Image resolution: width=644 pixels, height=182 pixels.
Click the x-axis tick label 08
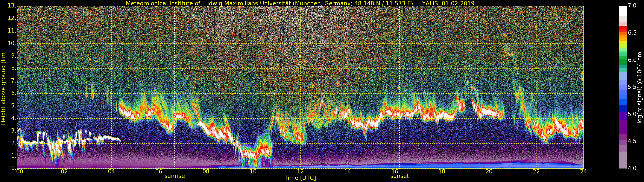(x=206, y=172)
